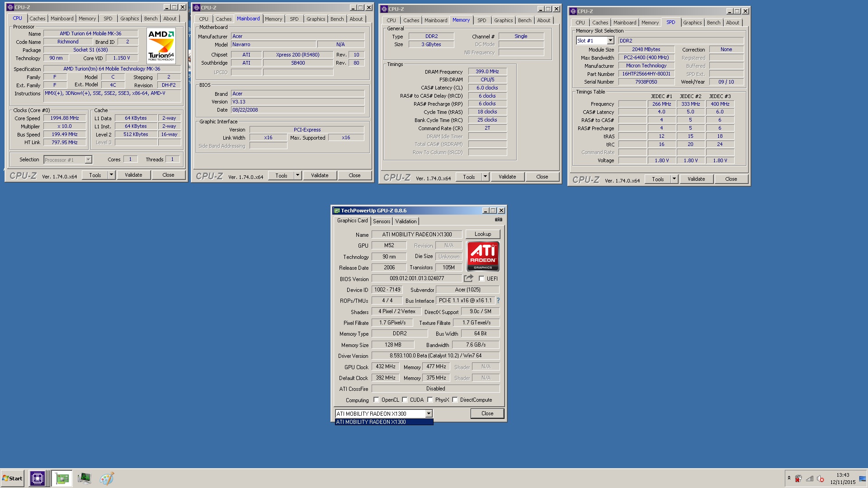Click the BIOS Version field 009.012.001.013.024877
This screenshot has height=488, width=868.
417,278
